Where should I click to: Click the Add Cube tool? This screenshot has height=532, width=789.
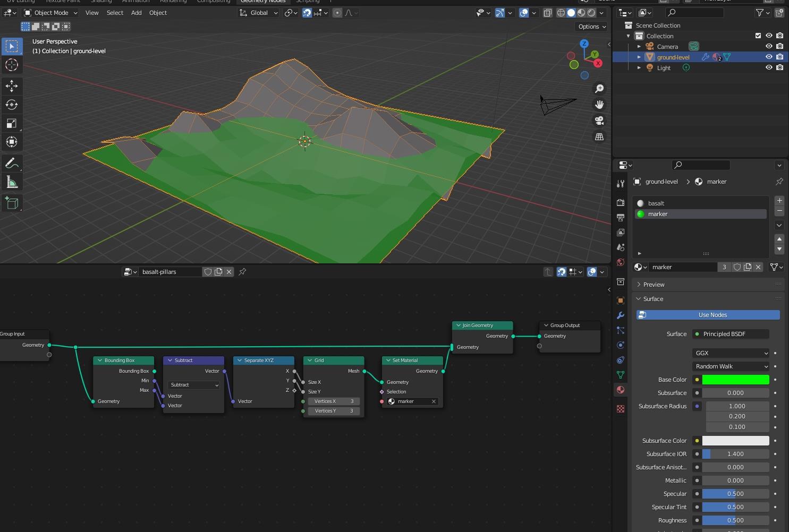tap(12, 203)
